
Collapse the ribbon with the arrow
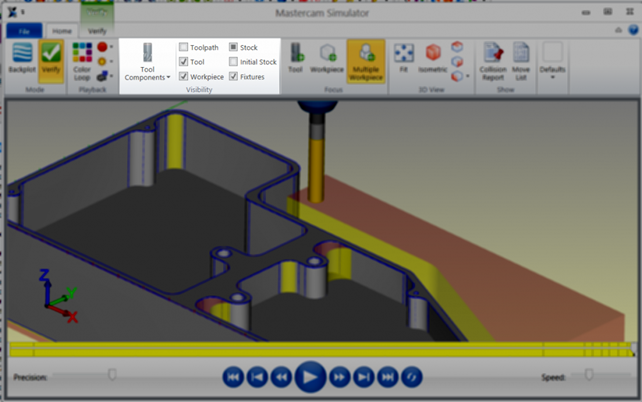pos(619,30)
